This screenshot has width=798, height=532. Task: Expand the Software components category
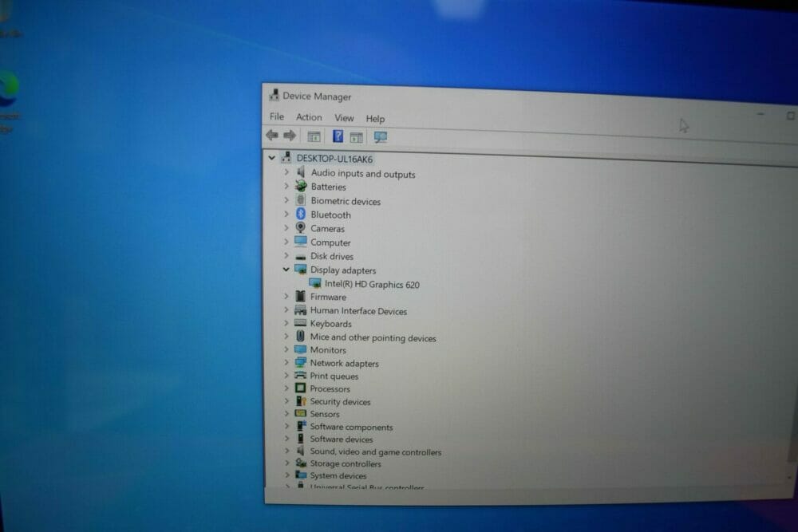point(286,426)
